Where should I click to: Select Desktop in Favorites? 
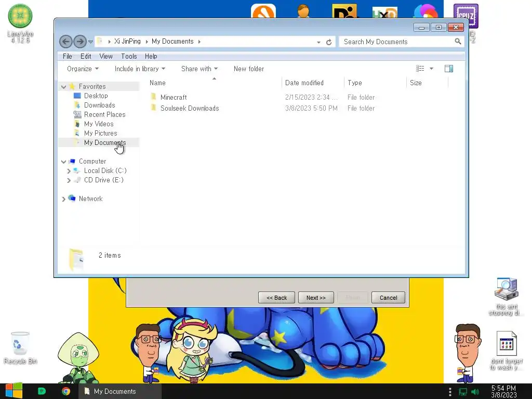pyautogui.click(x=96, y=96)
